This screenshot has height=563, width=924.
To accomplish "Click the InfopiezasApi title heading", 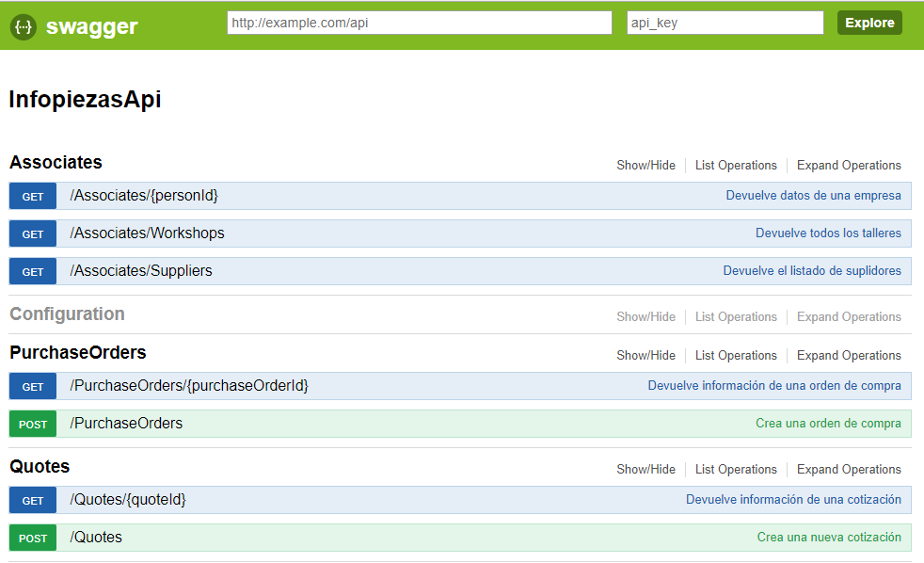I will point(85,99).
